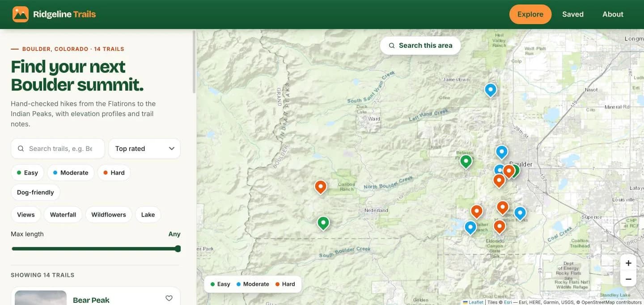Enable the Dog-friendly filter
Screen dimensions: 644x305
click(35, 192)
